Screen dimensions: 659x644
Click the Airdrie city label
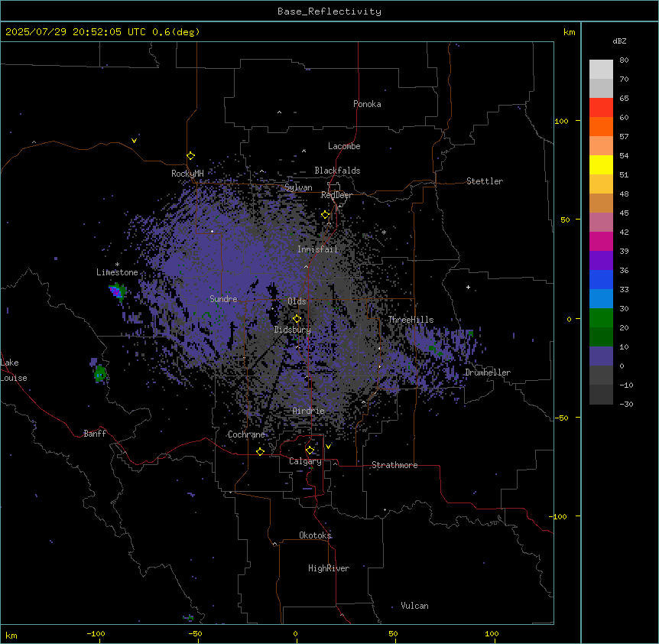pos(309,411)
